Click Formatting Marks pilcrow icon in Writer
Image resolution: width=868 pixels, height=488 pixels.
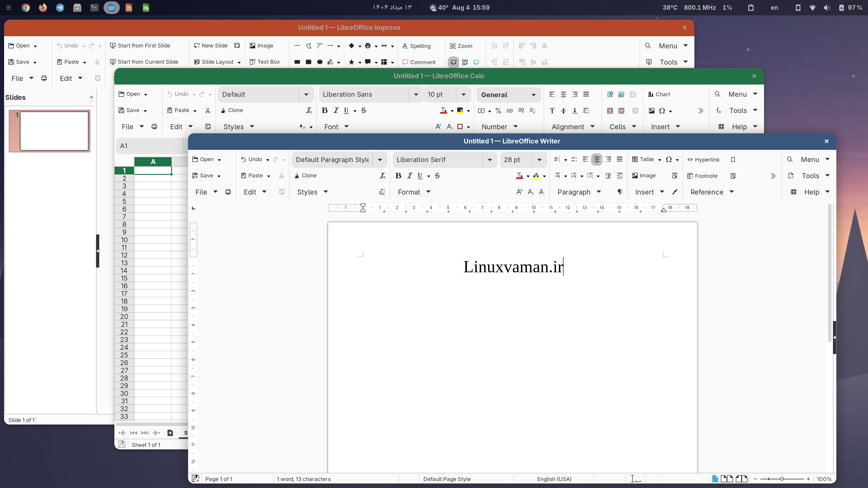coord(620,192)
